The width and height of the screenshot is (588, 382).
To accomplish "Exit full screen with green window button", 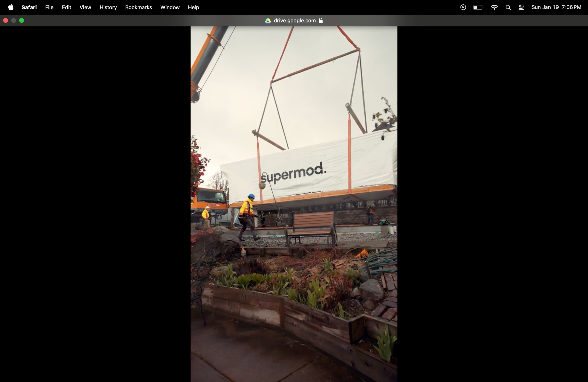I will [x=22, y=21].
